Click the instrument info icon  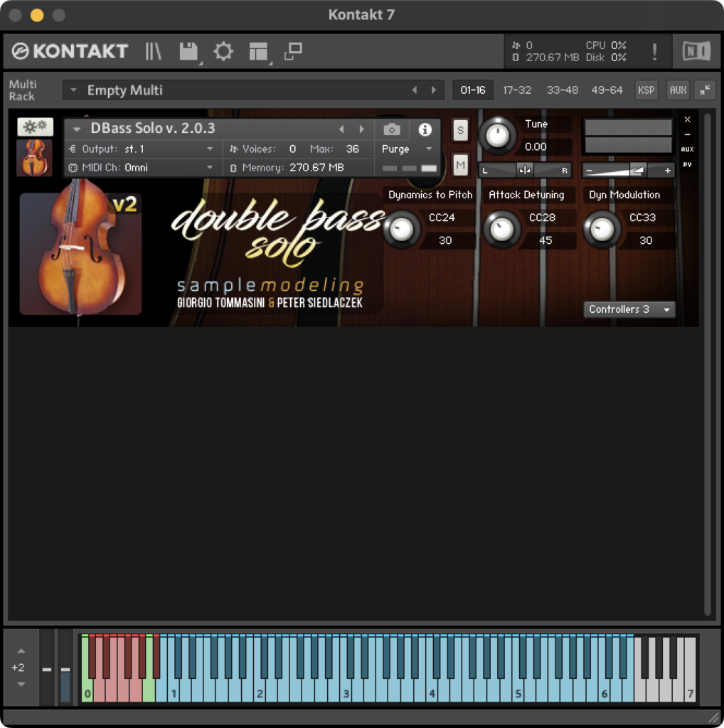425,129
